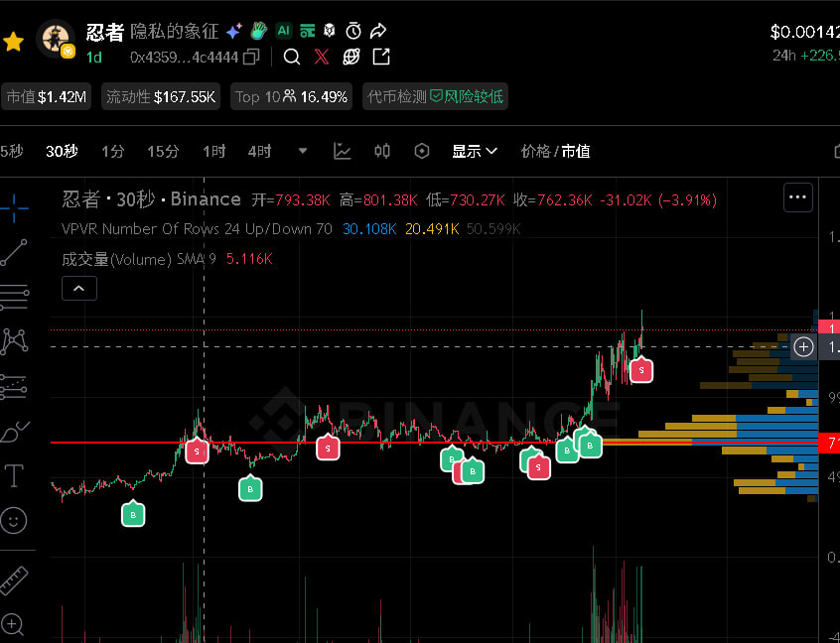The image size is (840, 643).
Task: Toggle the favorite star for 忍者
Action: [x=14, y=41]
